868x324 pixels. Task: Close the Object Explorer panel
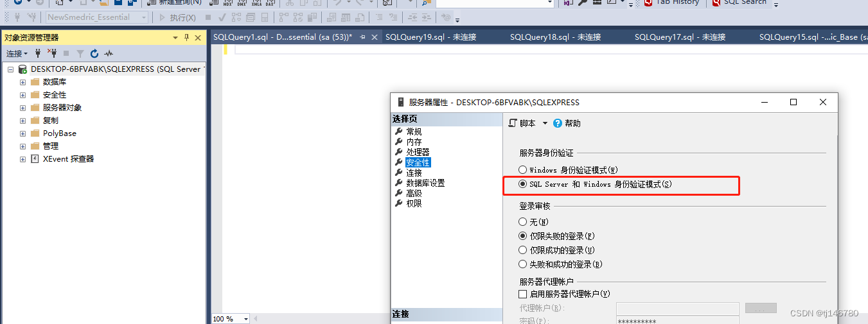pyautogui.click(x=198, y=38)
